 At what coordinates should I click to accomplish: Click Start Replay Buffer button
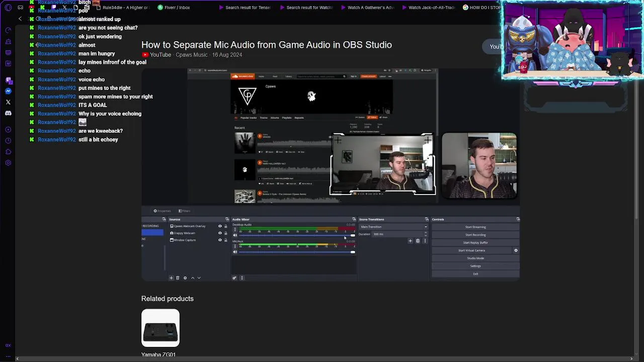click(x=475, y=243)
